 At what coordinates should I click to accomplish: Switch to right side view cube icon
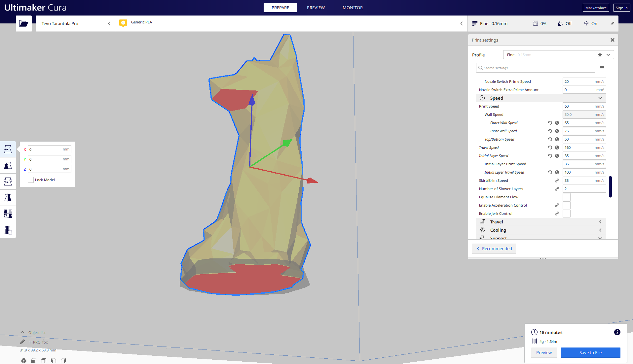[x=63, y=361]
